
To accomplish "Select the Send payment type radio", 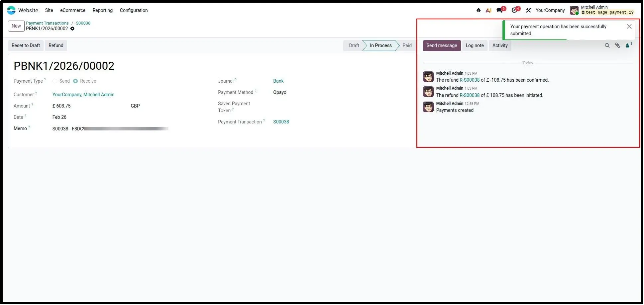I will click(55, 81).
